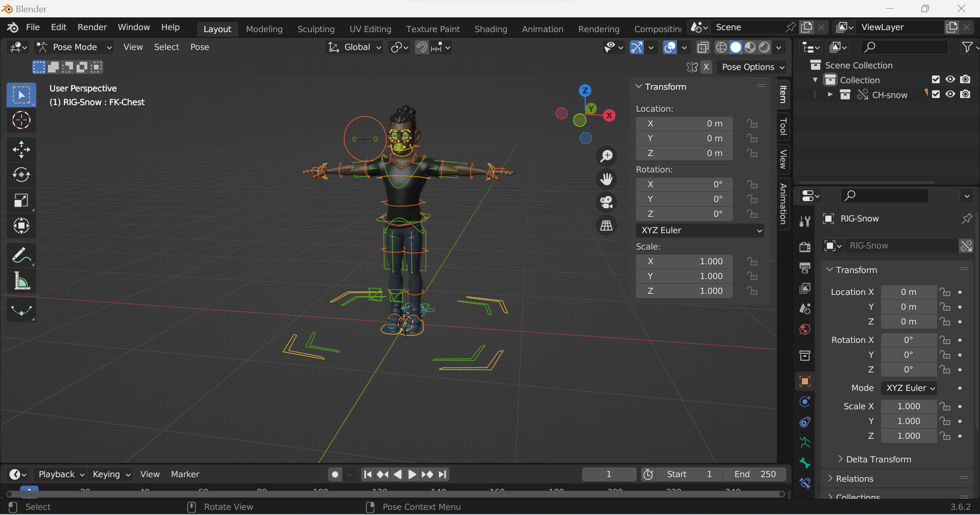The image size is (980, 515).
Task: Toggle camera view icon
Action: tap(606, 202)
